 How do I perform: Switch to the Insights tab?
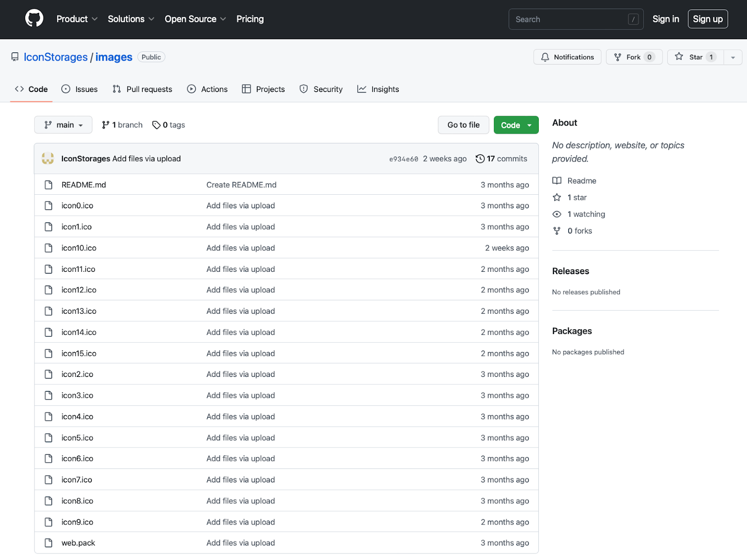click(378, 89)
